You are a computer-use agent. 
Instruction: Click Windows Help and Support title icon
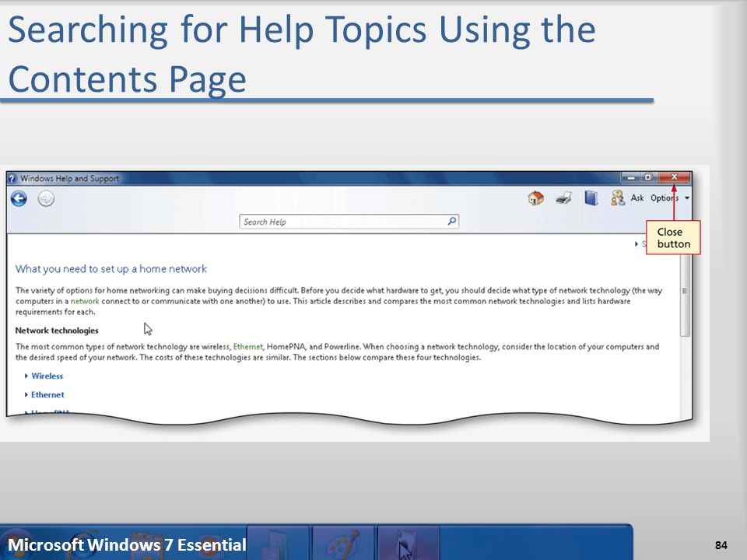(x=12, y=179)
